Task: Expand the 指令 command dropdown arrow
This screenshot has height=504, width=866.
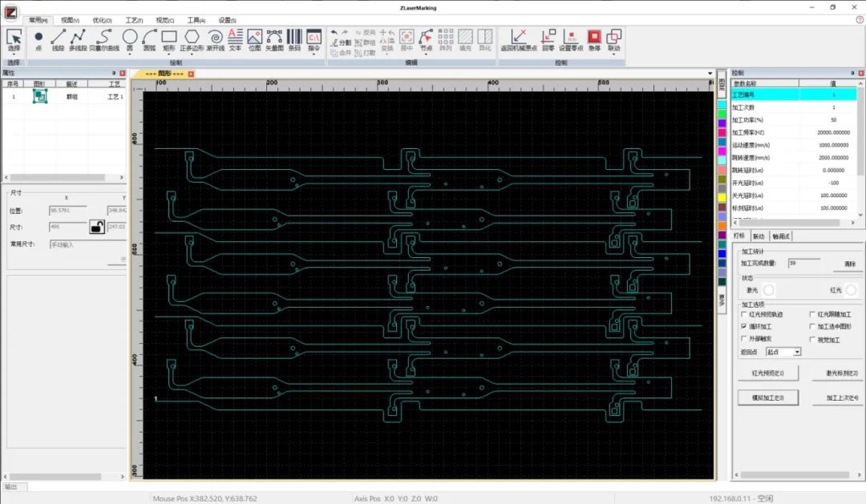Action: 314,54
